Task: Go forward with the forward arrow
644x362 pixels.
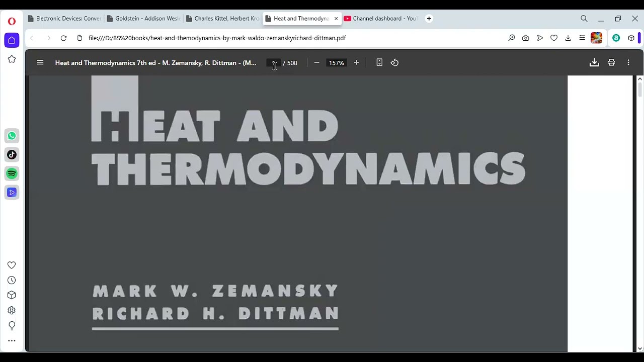Action: [x=49, y=38]
